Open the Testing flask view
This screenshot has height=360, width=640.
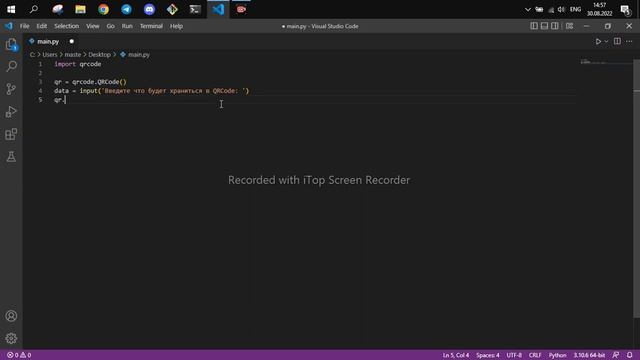tap(11, 157)
